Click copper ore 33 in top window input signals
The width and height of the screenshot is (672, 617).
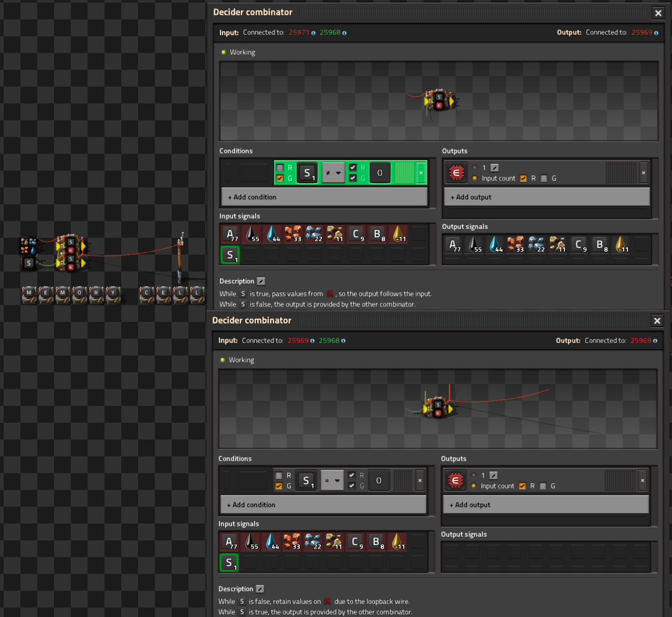coord(293,234)
